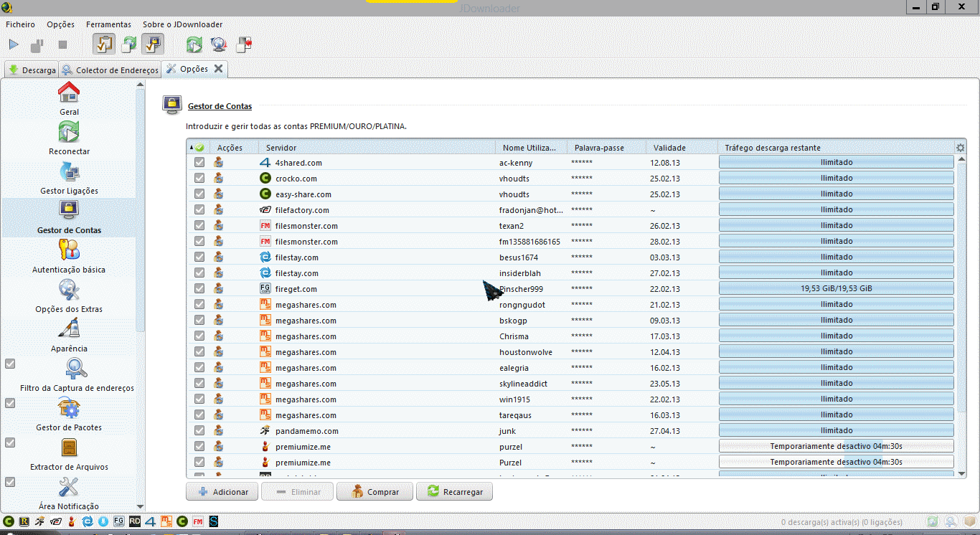
Task: Click the Comprar button
Action: (x=374, y=492)
